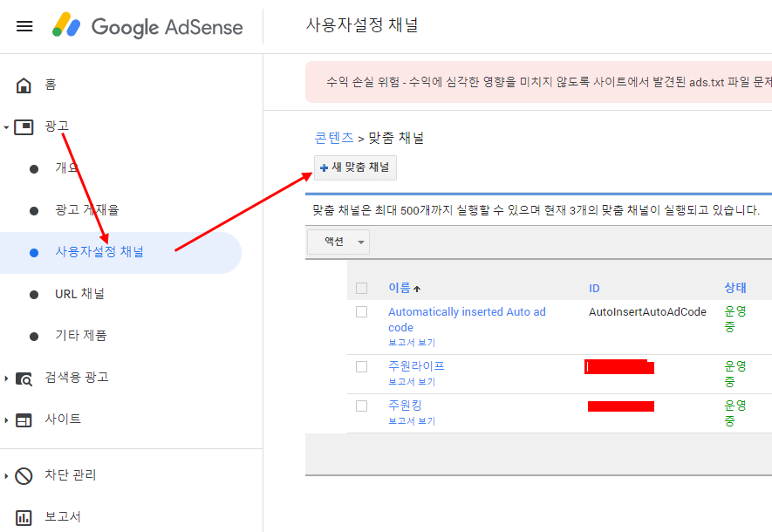The height and width of the screenshot is (532, 772).
Task: Click the 콘텐츠 breadcrumb link
Action: (334, 138)
